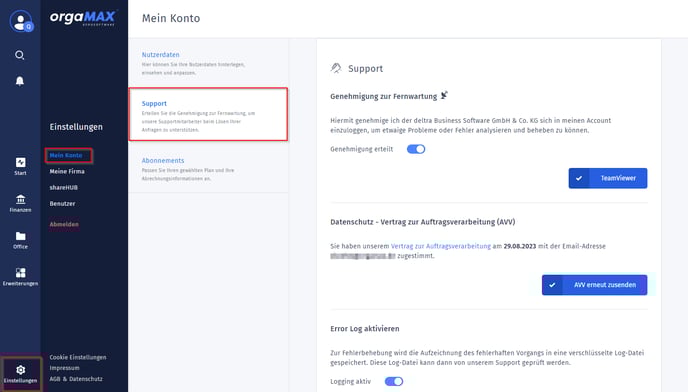Viewport: 688px width, 392px height.
Task: Open notifications bell icon
Action: 20,81
